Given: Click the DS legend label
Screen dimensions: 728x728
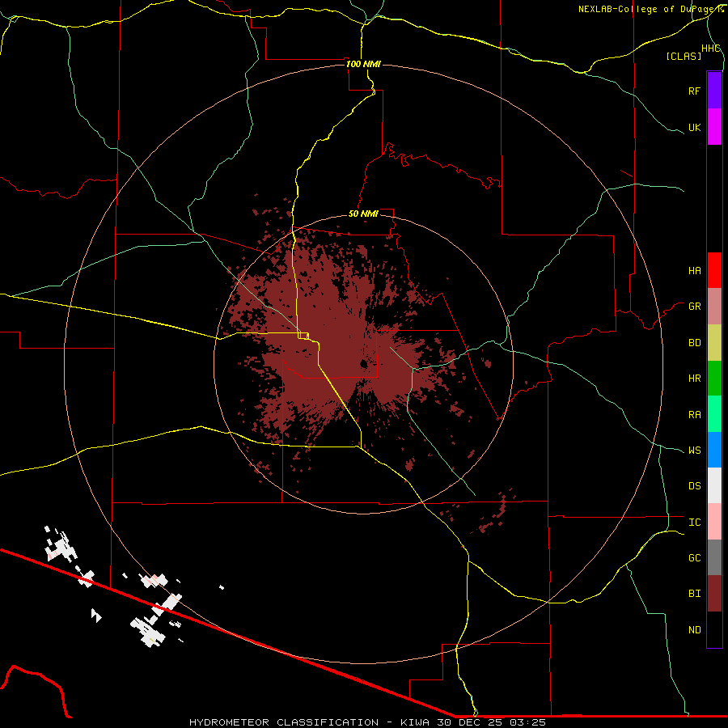Looking at the screenshot, I should click(694, 485).
